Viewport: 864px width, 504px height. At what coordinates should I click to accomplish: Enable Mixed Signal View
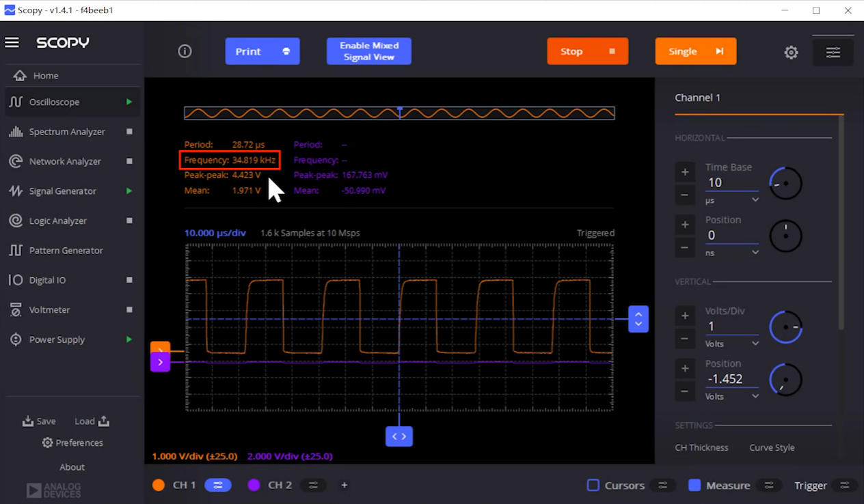click(369, 51)
